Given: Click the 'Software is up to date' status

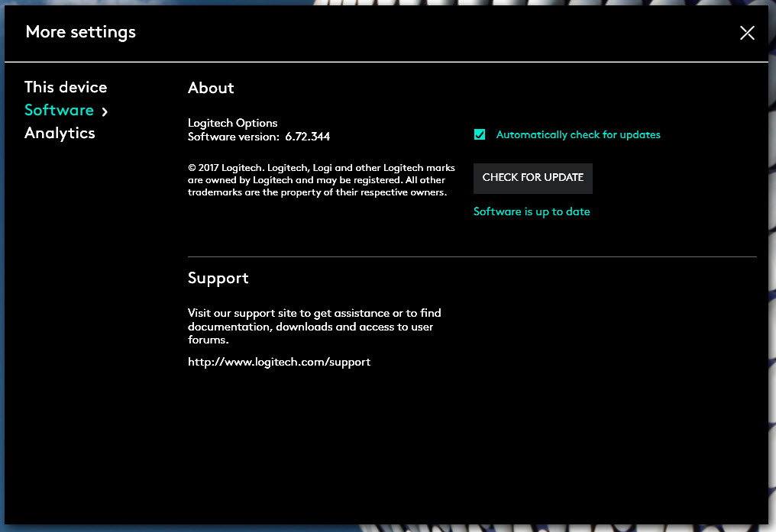Looking at the screenshot, I should click(x=532, y=211).
